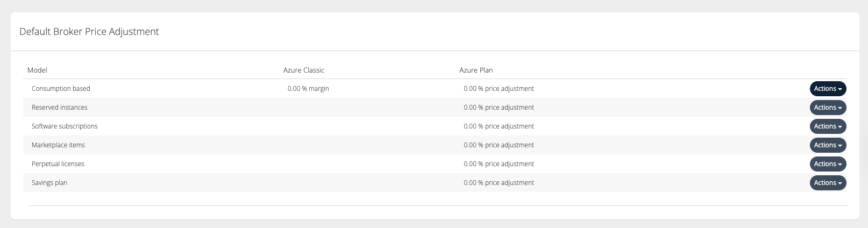Select the Consumption based row label
The width and height of the screenshot is (868, 228).
click(61, 89)
